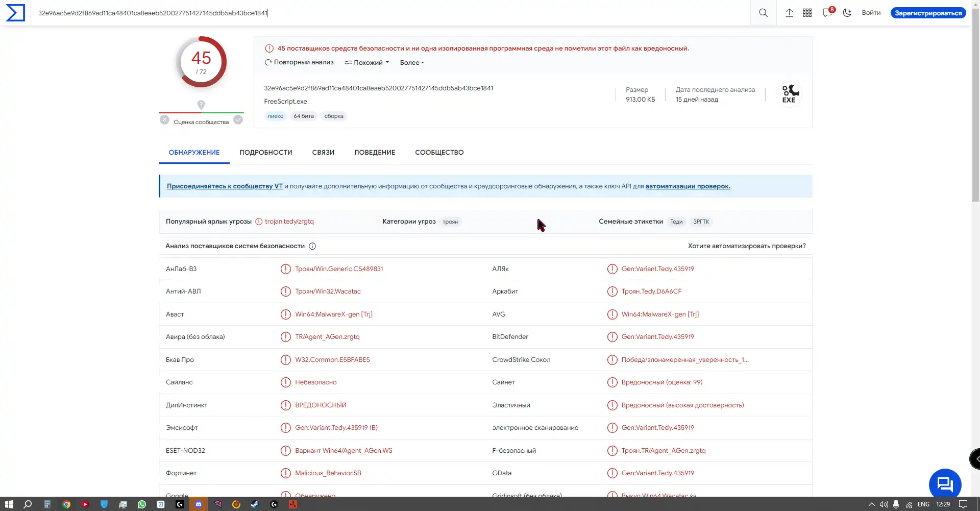Screen dimensions: 980x511
Task: Click the warning icon beside trojan.tedy/zrgtq
Action: click(259, 222)
